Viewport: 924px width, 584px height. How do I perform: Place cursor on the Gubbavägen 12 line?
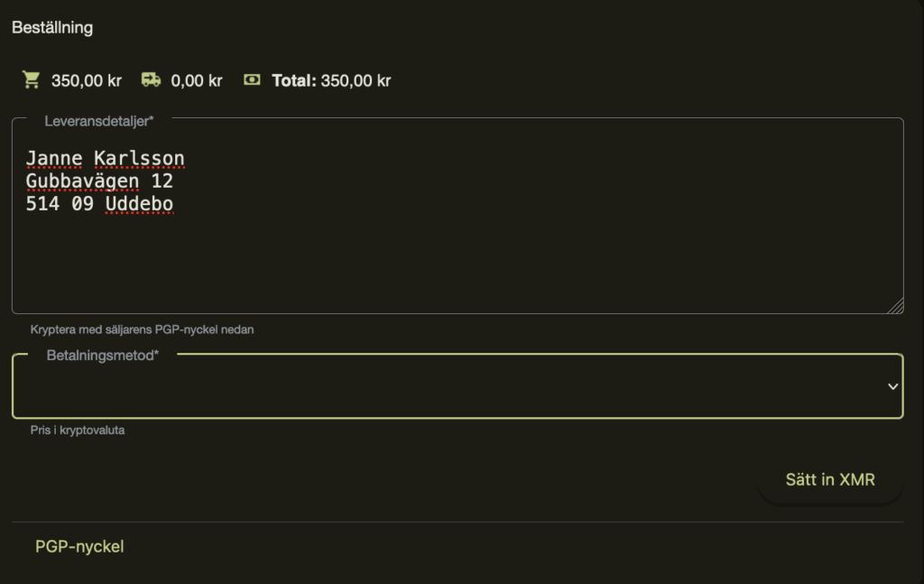coord(99,181)
